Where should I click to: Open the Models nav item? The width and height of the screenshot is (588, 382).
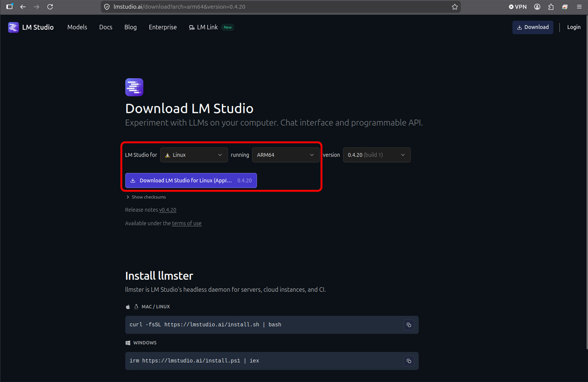coord(77,27)
